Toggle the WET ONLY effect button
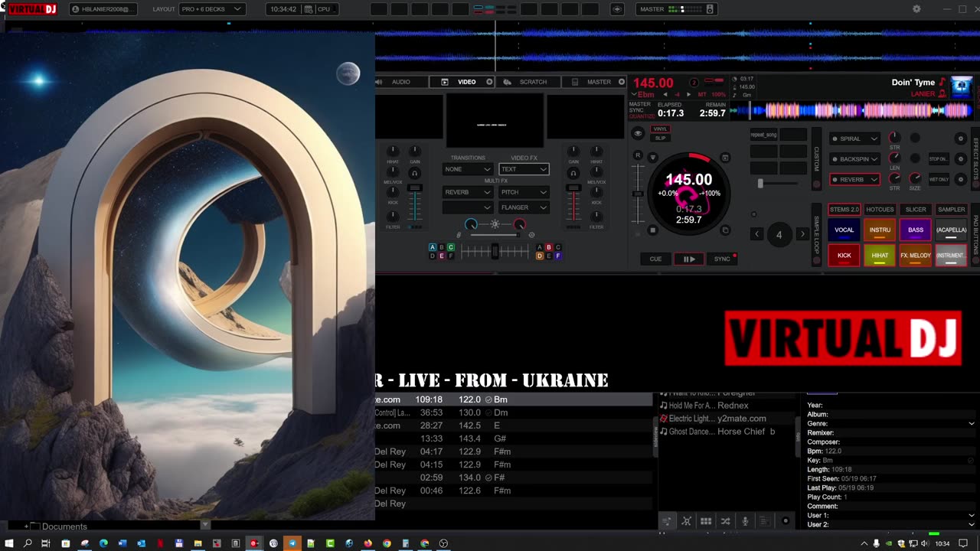 pos(938,180)
